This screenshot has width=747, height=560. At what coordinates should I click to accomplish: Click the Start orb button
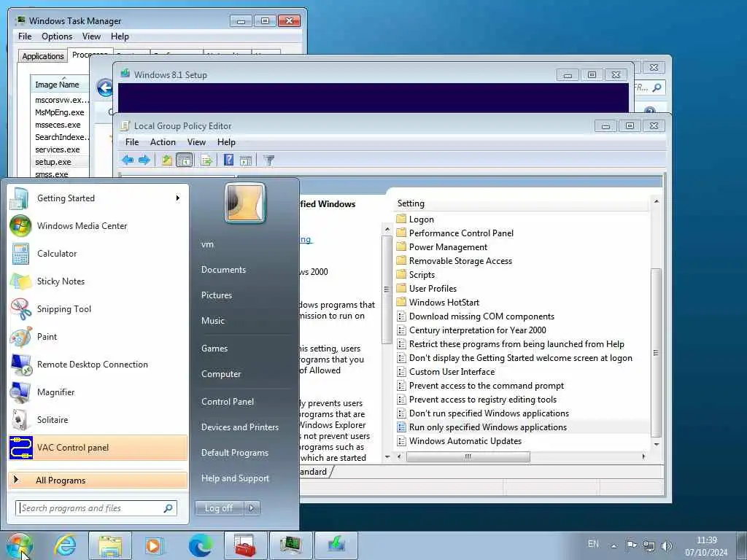(20, 545)
